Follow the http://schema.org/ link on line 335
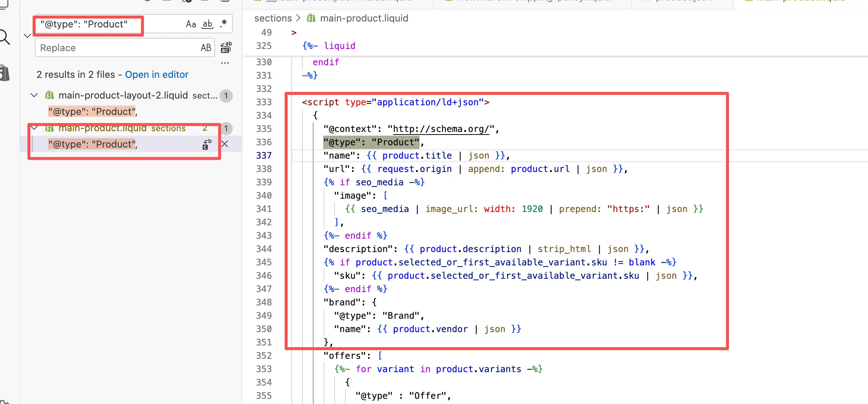The height and width of the screenshot is (404, 868). point(441,129)
